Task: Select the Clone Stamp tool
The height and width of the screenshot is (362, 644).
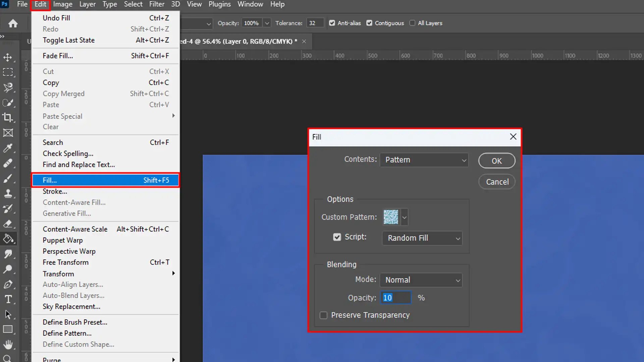Action: [8, 193]
